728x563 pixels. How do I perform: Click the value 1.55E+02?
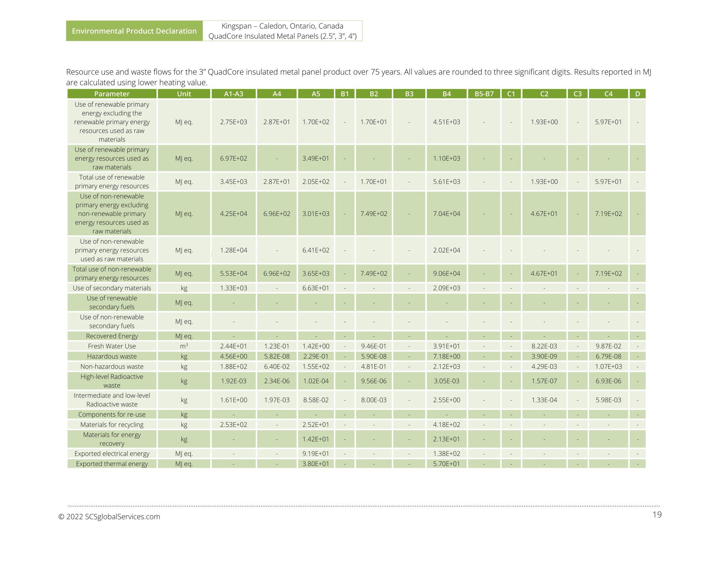tap(316, 366)
